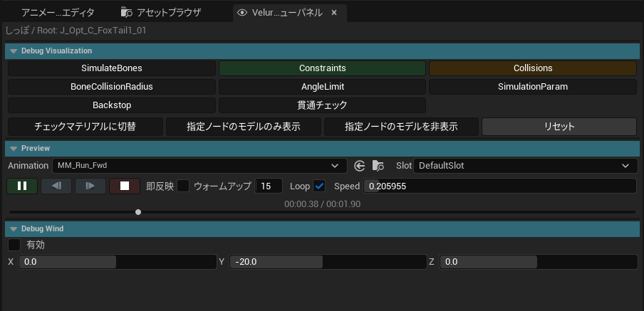Viewport: 644px width, 311px height.
Task: Collapse the Debug Visualization section
Action: (x=14, y=51)
